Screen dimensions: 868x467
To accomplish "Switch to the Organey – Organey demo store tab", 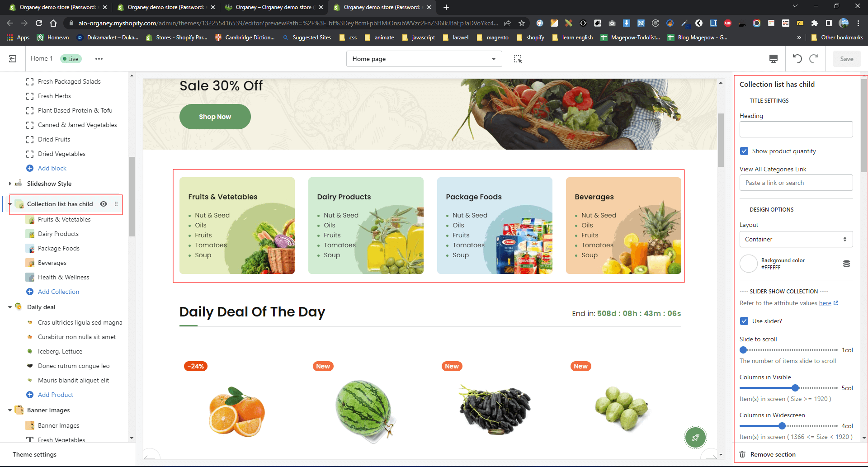I will [274, 7].
